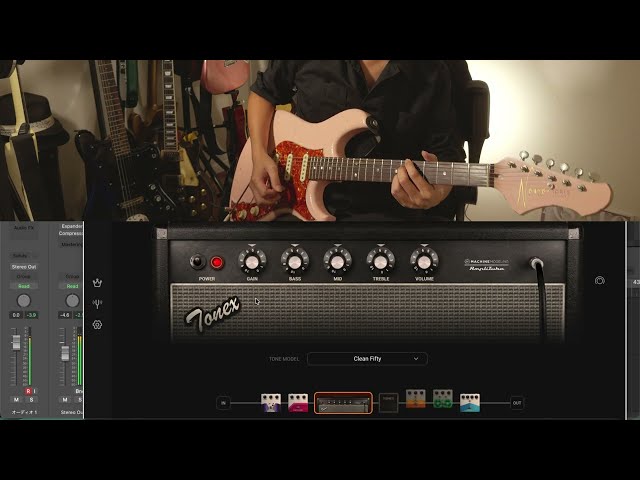The width and height of the screenshot is (640, 480).
Task: Open the Sends slot on オーディオ 1
Action: click(24, 256)
